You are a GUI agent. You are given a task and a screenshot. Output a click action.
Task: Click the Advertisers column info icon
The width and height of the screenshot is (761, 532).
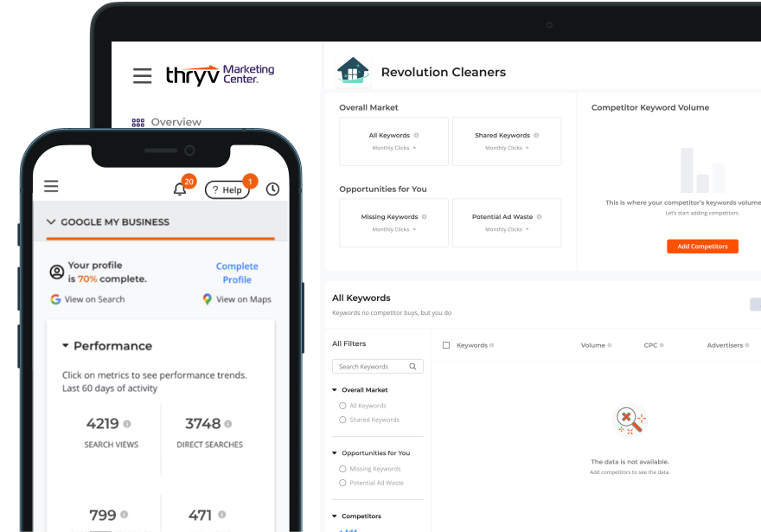click(x=747, y=345)
